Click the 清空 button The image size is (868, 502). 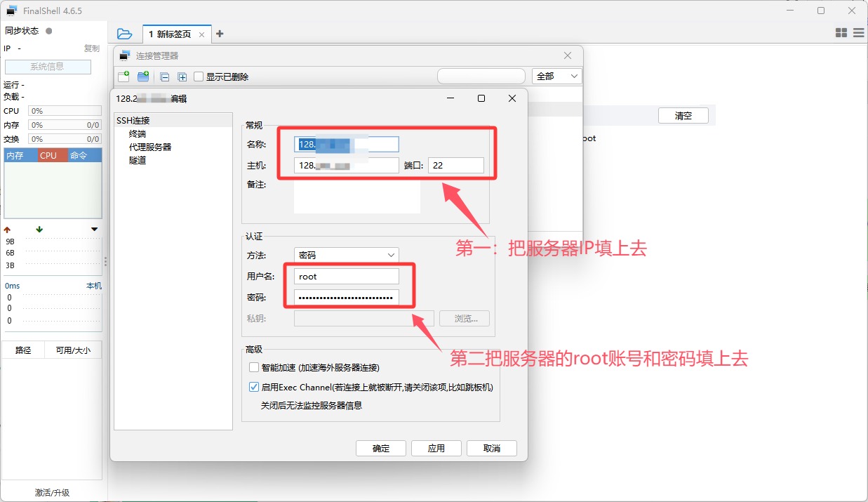pyautogui.click(x=683, y=116)
